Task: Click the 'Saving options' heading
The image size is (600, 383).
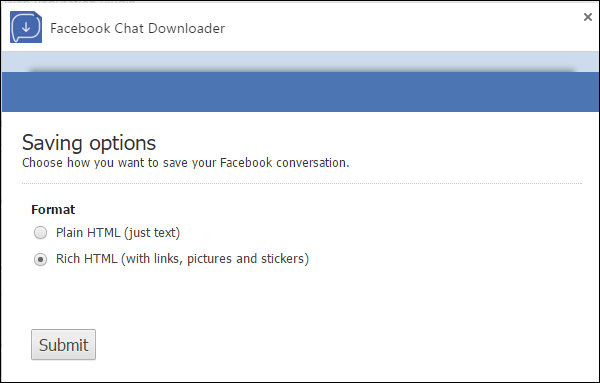Action: coord(89,143)
